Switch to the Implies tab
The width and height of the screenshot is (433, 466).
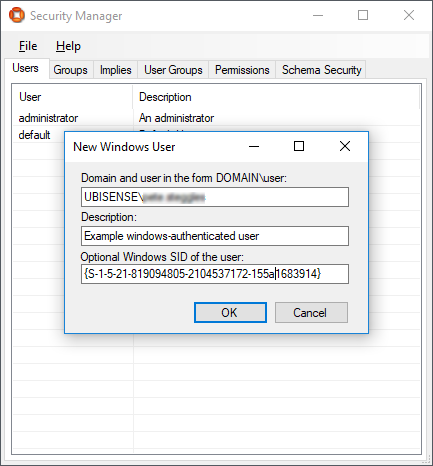pyautogui.click(x=115, y=70)
